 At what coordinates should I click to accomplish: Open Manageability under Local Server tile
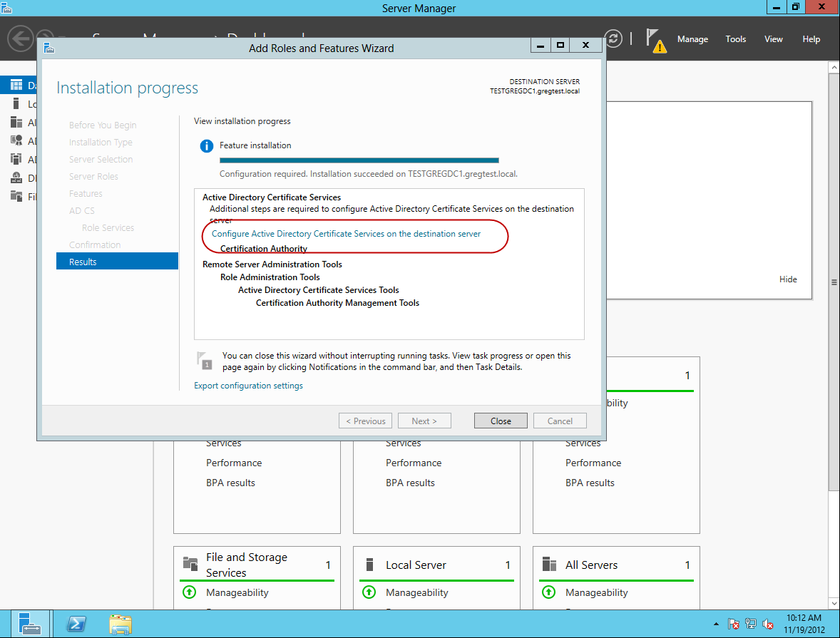coord(416,592)
